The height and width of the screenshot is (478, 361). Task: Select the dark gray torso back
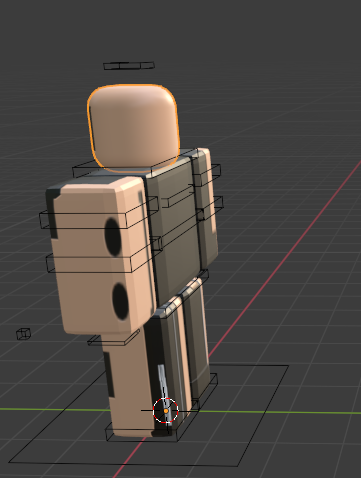click(x=173, y=230)
